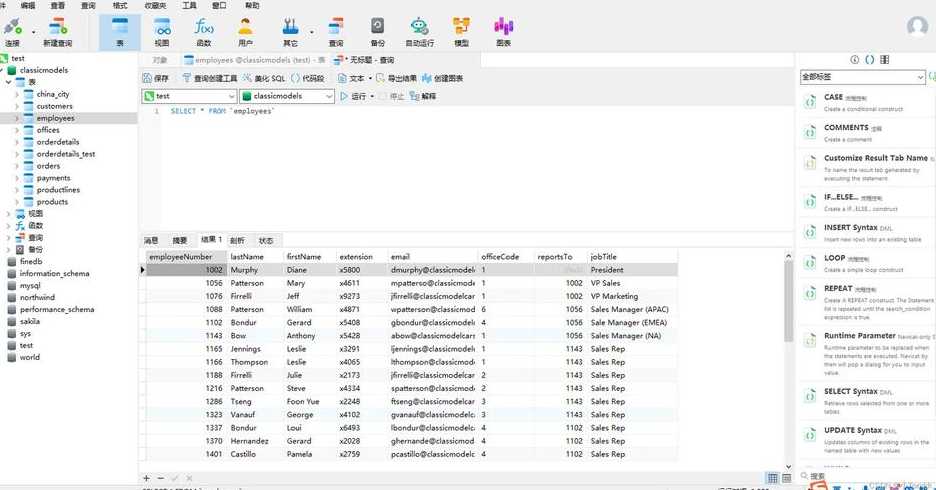Select the 表 (Table) toolbar icon
Viewport: 936px width, 490px height.
(120, 32)
